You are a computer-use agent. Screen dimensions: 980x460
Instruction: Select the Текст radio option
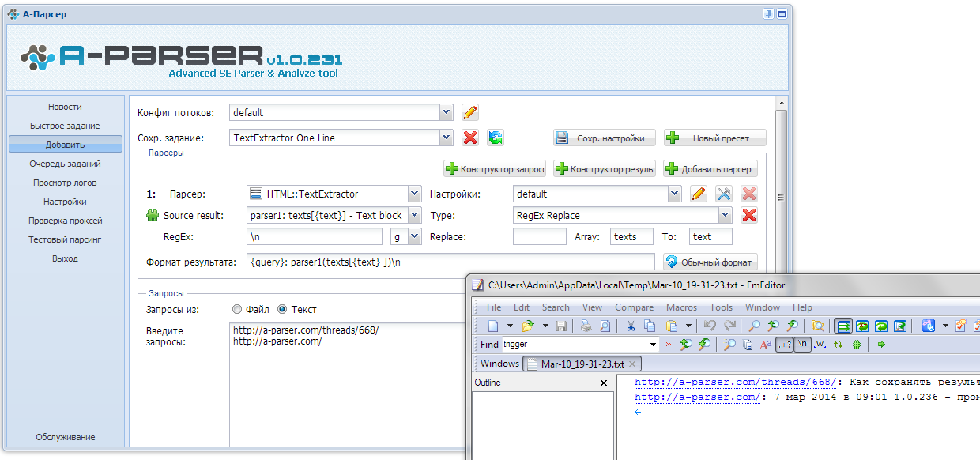(x=282, y=309)
